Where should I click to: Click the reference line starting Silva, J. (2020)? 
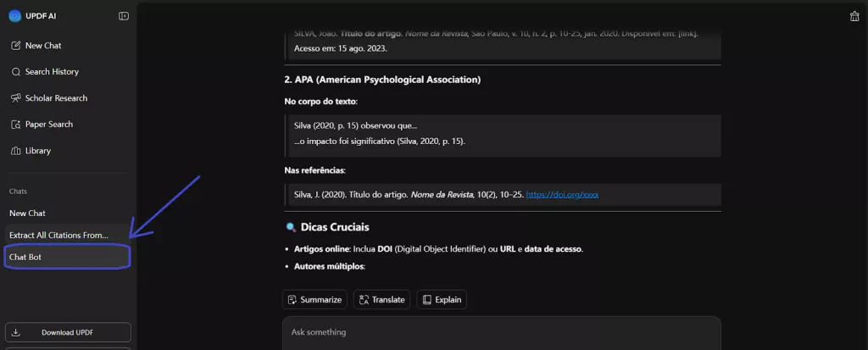(446, 195)
